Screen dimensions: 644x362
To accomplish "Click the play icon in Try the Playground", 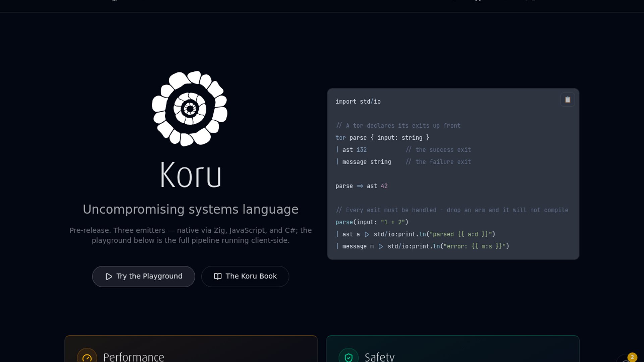I will [109, 277].
